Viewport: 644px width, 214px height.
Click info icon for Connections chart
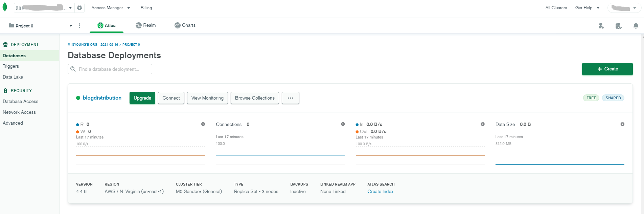(x=343, y=124)
